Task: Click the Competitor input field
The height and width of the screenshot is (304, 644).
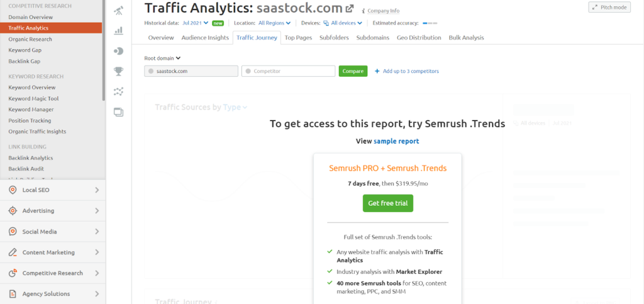Action: (288, 71)
